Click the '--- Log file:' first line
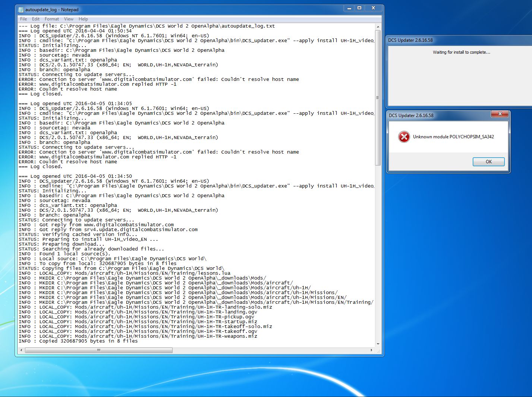Viewport: 532px width, 397px height. [x=147, y=26]
